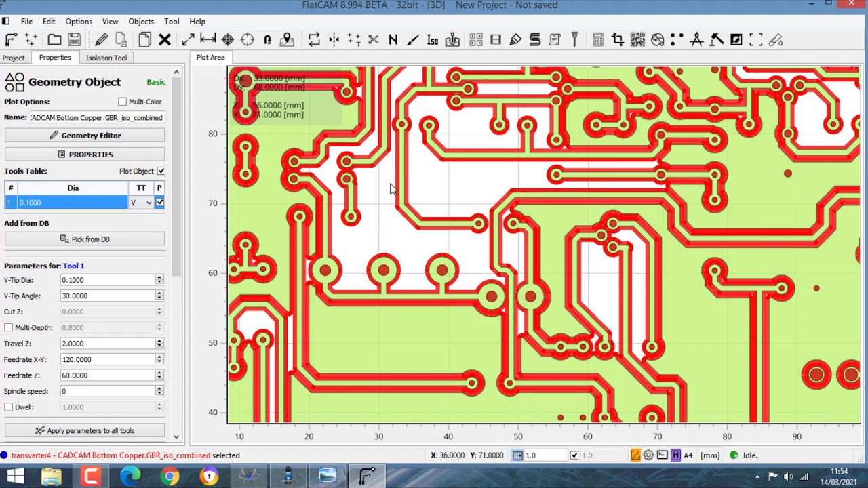Toggle the tool row P plot checkbox

159,202
